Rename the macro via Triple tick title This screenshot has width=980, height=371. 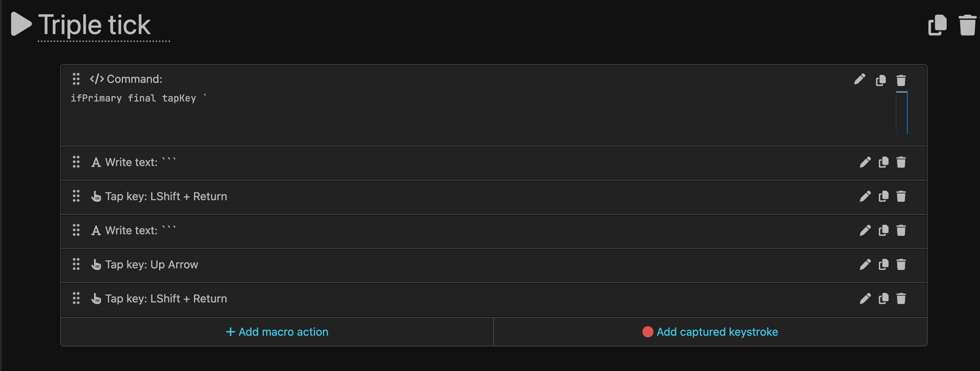point(94,25)
